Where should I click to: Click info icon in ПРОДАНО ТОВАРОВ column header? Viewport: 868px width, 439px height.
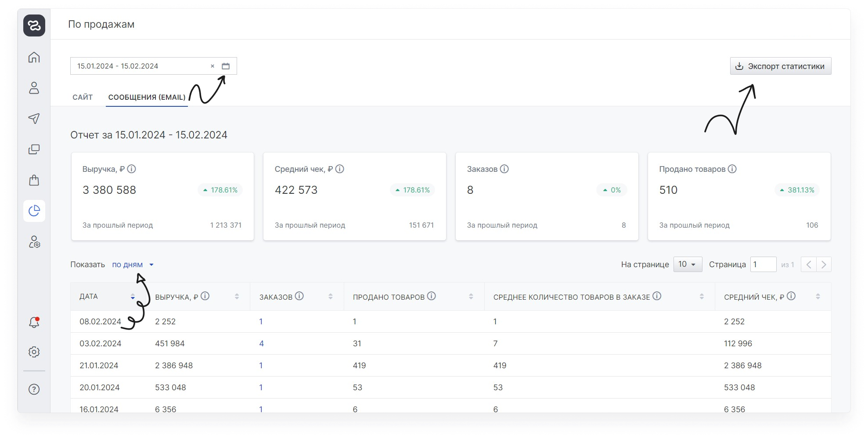[432, 296]
